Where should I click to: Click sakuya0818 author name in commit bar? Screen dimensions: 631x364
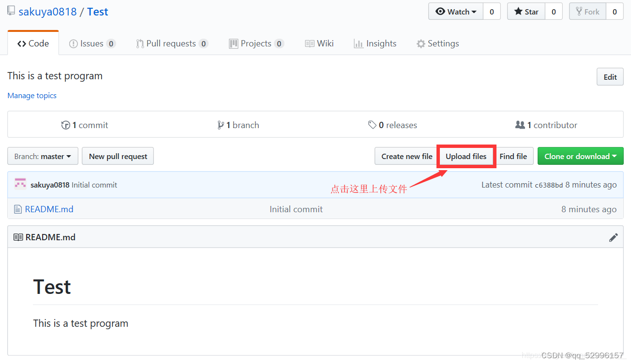tap(50, 185)
